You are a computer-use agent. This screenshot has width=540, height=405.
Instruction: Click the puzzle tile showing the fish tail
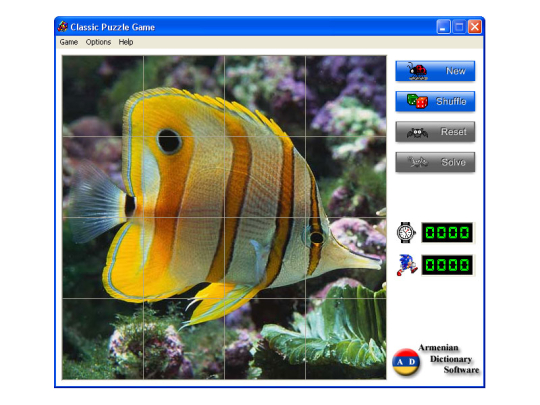tap(103, 177)
